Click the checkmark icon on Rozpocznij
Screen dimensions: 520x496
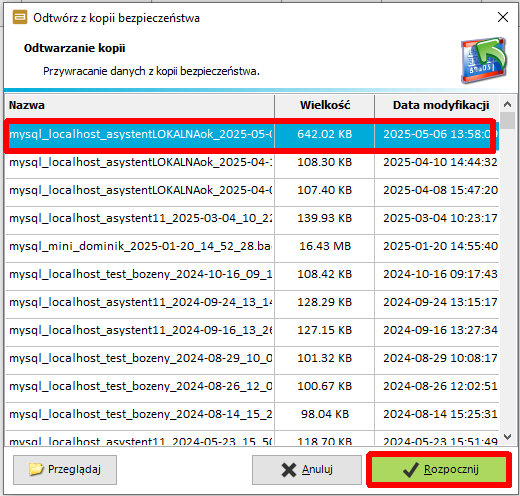pos(411,470)
